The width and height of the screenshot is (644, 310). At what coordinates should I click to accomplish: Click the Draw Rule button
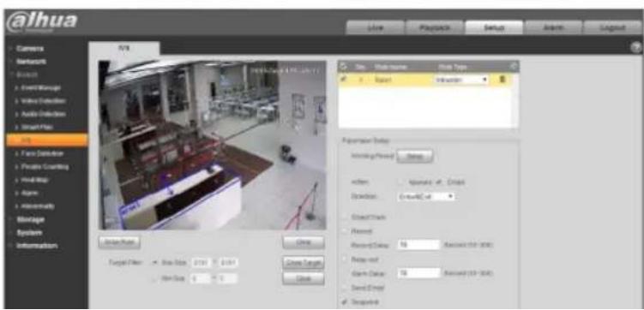click(119, 242)
